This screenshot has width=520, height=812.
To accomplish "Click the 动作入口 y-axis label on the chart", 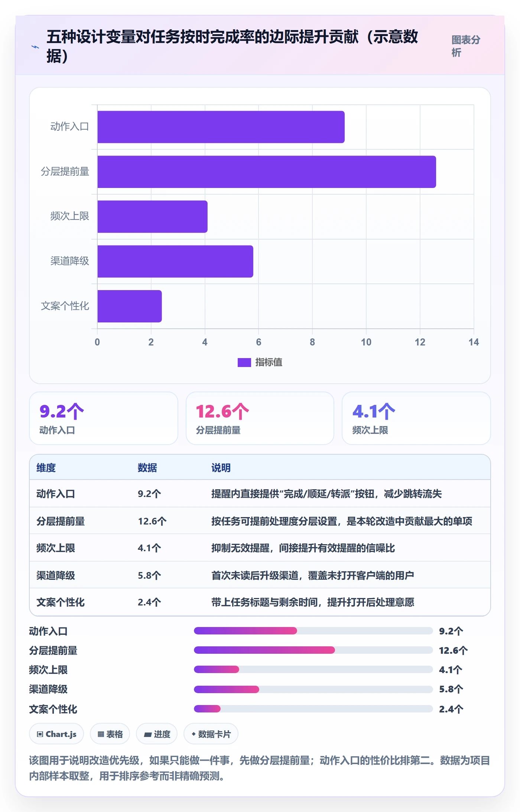I will [x=69, y=127].
